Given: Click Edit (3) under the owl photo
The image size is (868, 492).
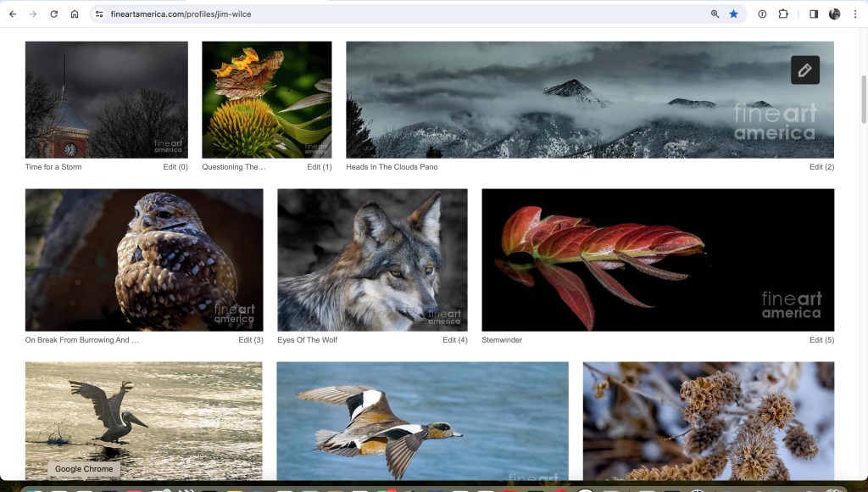Looking at the screenshot, I should 251,340.
